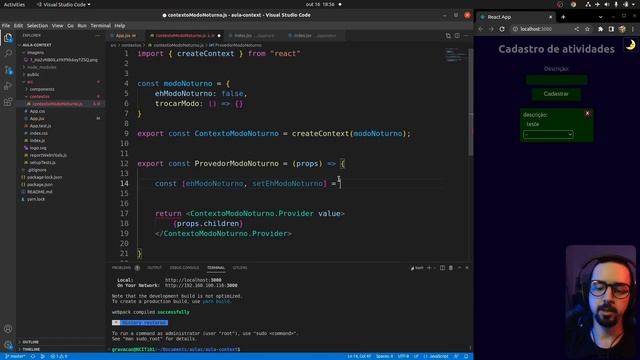Viewport: 640px width, 360px height.
Task: Open the editor More Actions menu
Action: click(466, 36)
